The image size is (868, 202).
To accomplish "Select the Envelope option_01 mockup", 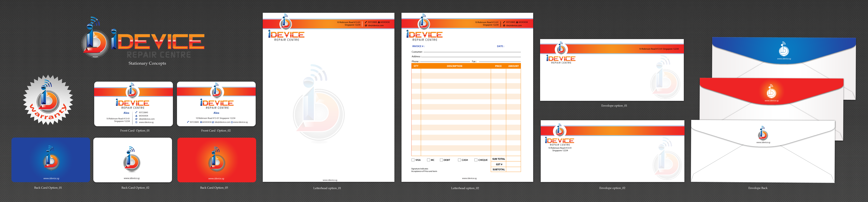I will (x=612, y=70).
